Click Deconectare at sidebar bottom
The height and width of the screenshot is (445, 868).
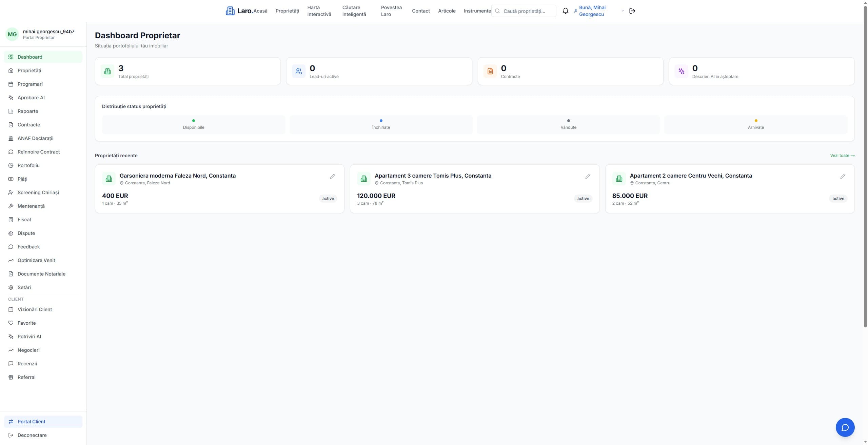click(32, 435)
